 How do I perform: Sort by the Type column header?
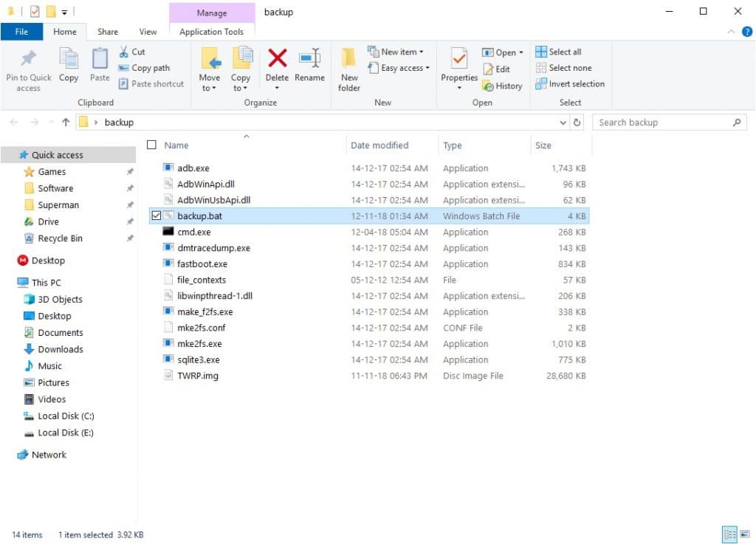(484, 145)
